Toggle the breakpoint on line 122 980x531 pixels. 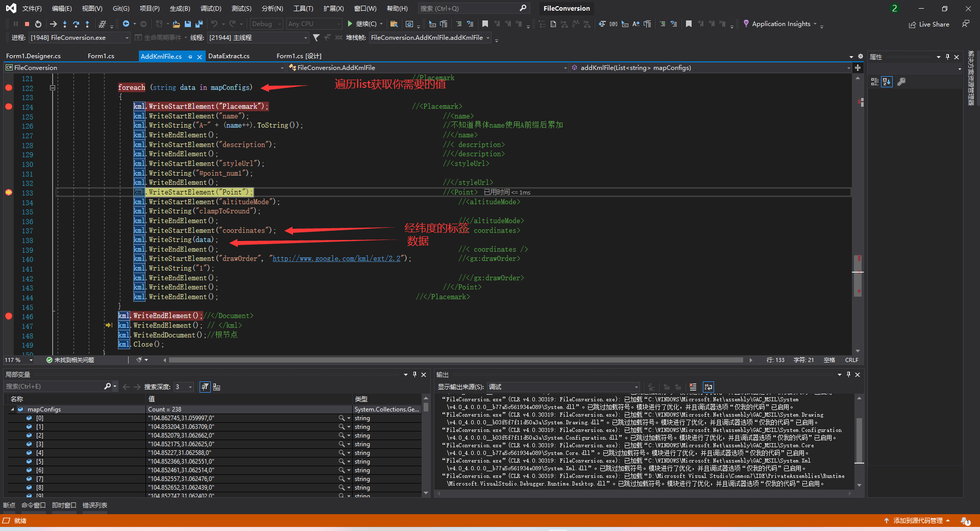click(9, 88)
